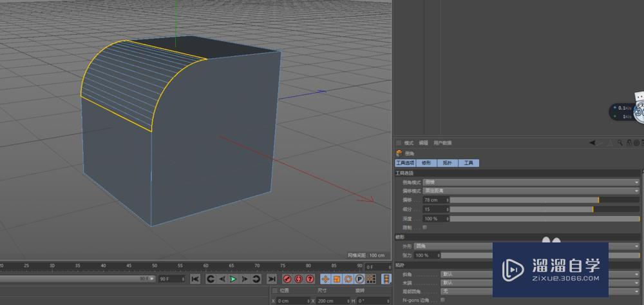The height and width of the screenshot is (305, 644).
Task: Toggle Position keyframe recording
Action: (325, 279)
